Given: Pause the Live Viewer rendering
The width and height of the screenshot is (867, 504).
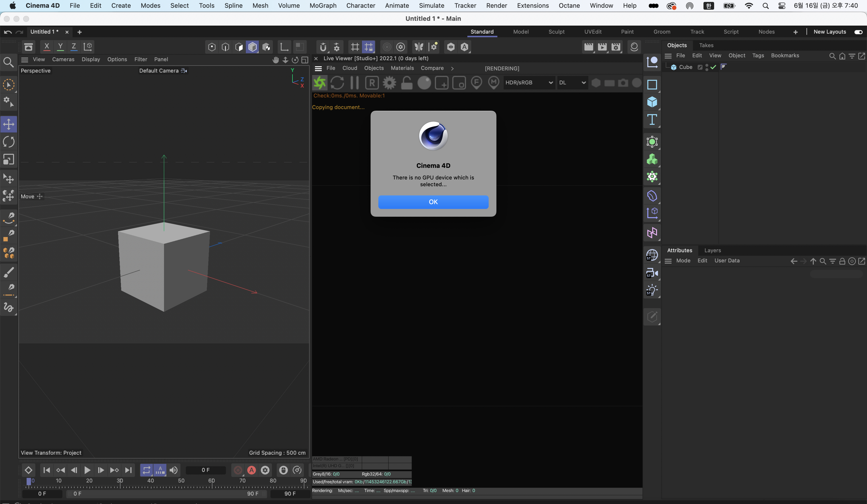Looking at the screenshot, I should click(x=354, y=83).
